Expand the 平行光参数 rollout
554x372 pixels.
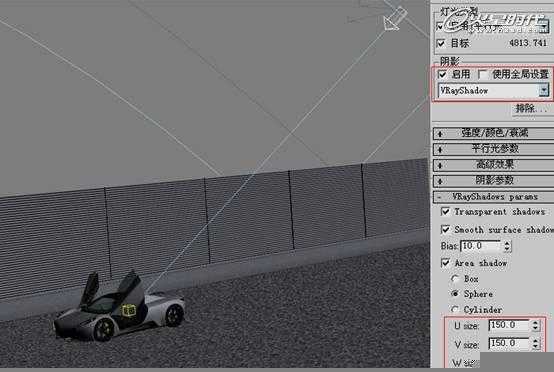click(x=493, y=149)
